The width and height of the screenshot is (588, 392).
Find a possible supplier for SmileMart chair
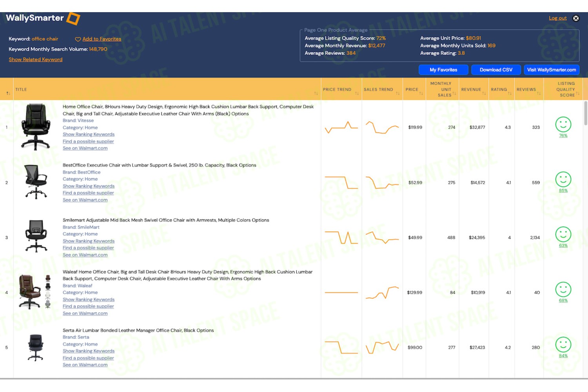click(88, 248)
